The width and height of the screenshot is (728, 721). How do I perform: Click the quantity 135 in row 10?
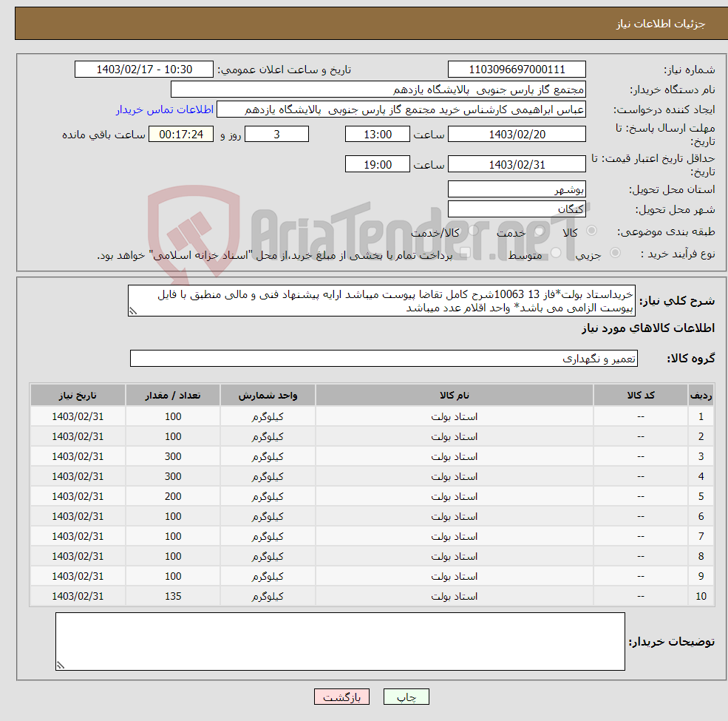coord(173,597)
